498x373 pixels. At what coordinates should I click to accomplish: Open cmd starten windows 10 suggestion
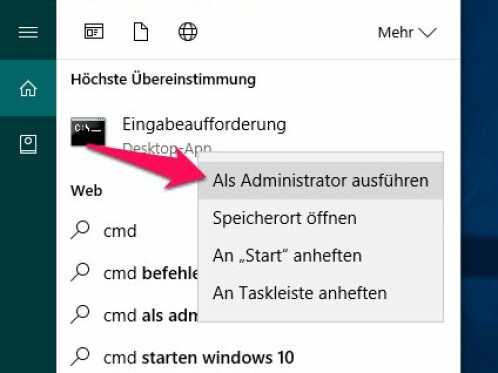pyautogui.click(x=199, y=357)
